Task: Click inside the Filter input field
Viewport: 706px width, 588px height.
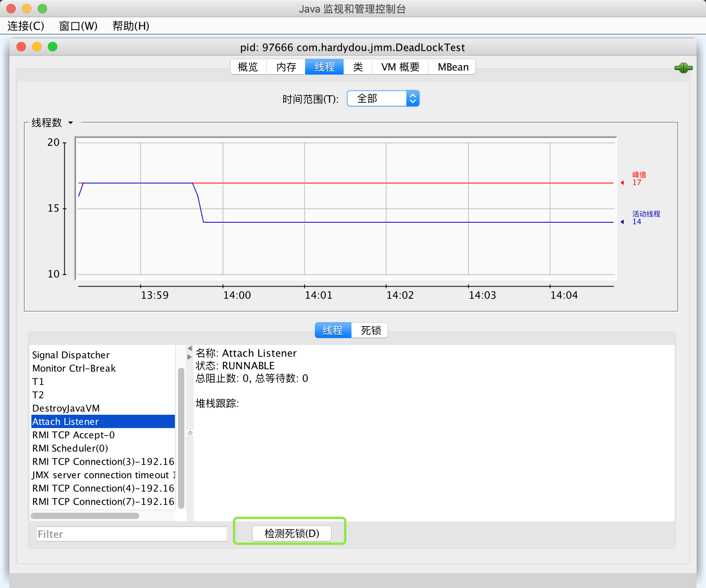Action: coord(131,534)
